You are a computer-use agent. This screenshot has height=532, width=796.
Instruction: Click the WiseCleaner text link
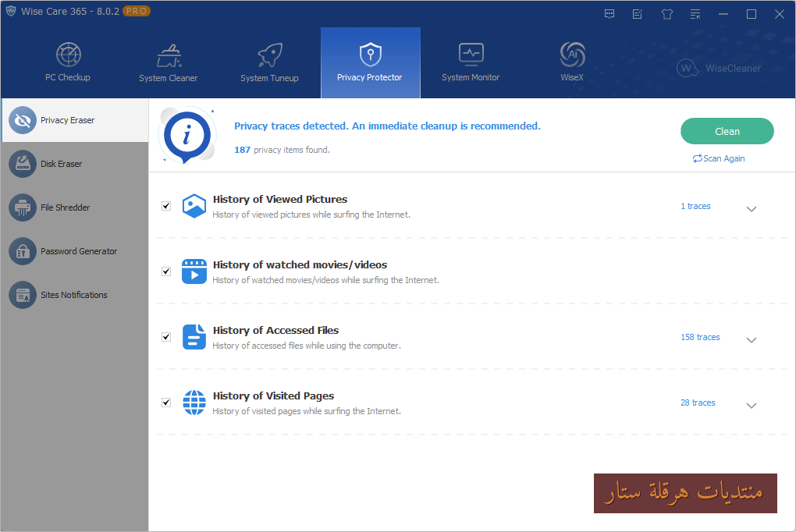pos(733,68)
